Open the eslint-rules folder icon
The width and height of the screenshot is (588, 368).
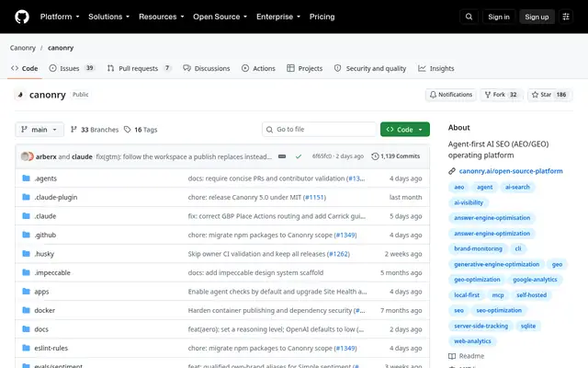pos(26,348)
